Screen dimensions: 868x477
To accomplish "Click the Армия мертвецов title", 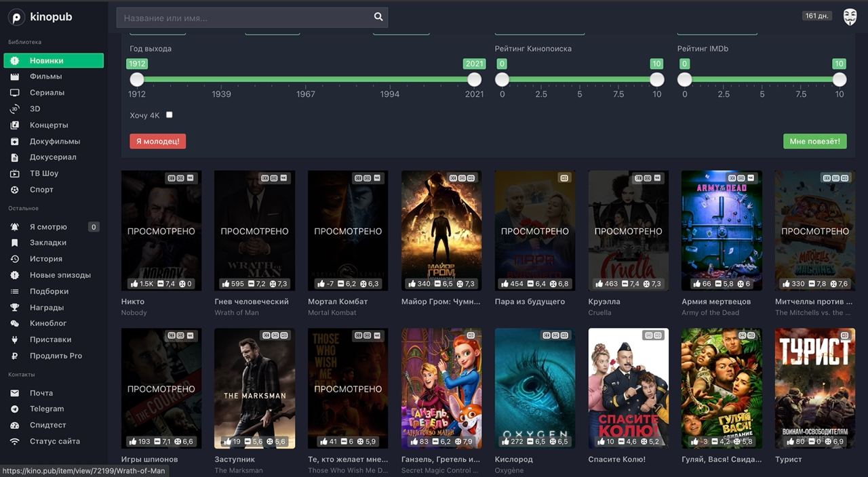I will pyautogui.click(x=716, y=302).
